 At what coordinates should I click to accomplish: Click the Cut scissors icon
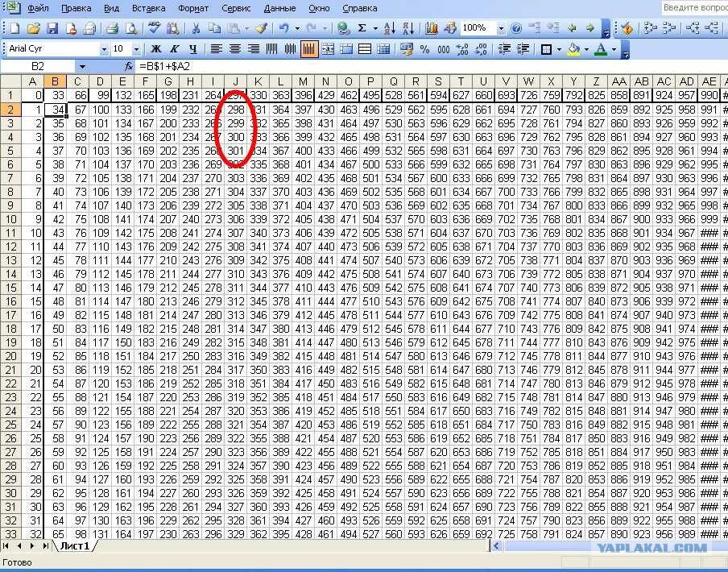click(195, 28)
